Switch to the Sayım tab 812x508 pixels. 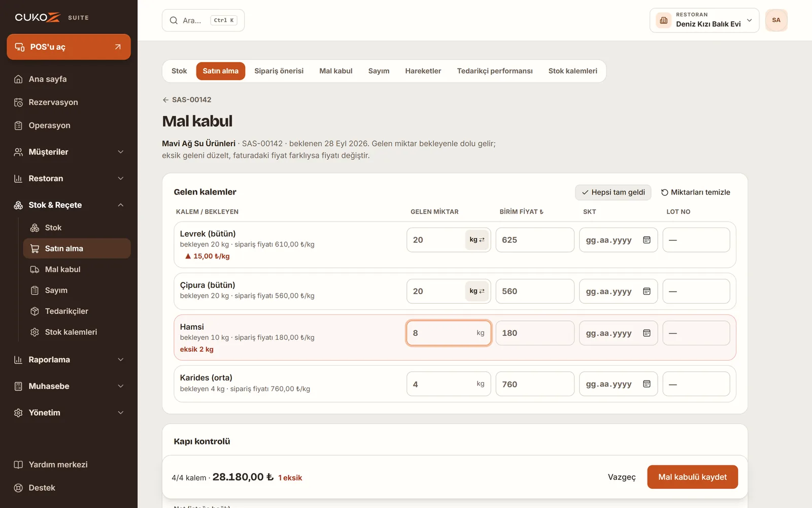click(379, 71)
